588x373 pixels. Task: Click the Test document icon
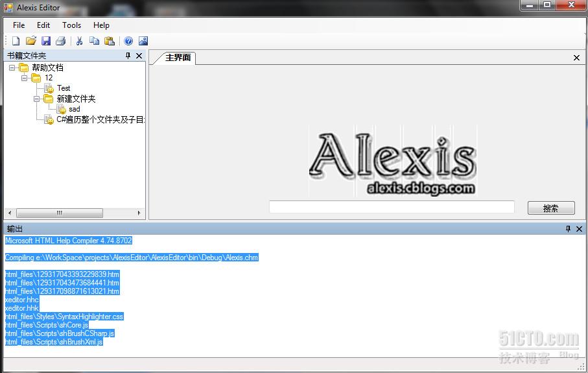(49, 89)
